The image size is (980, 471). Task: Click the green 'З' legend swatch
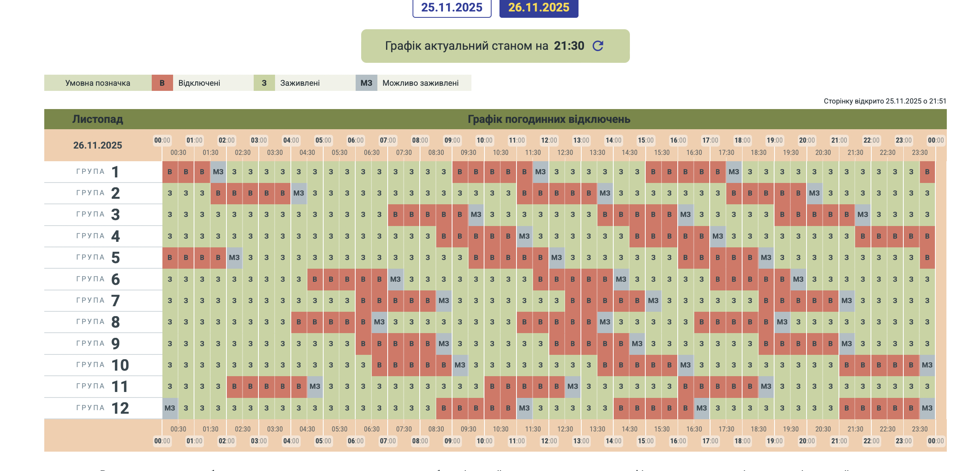pyautogui.click(x=264, y=83)
